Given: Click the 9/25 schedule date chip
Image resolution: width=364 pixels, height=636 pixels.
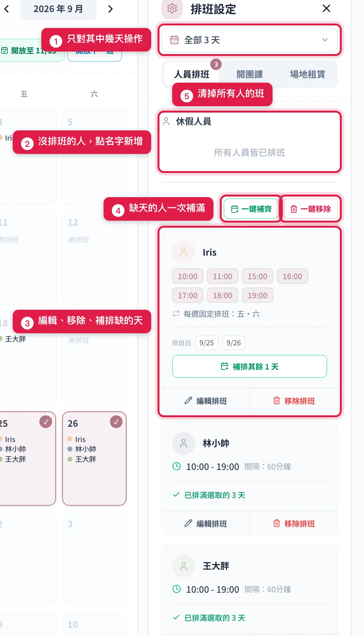Looking at the screenshot, I should pyautogui.click(x=207, y=343).
